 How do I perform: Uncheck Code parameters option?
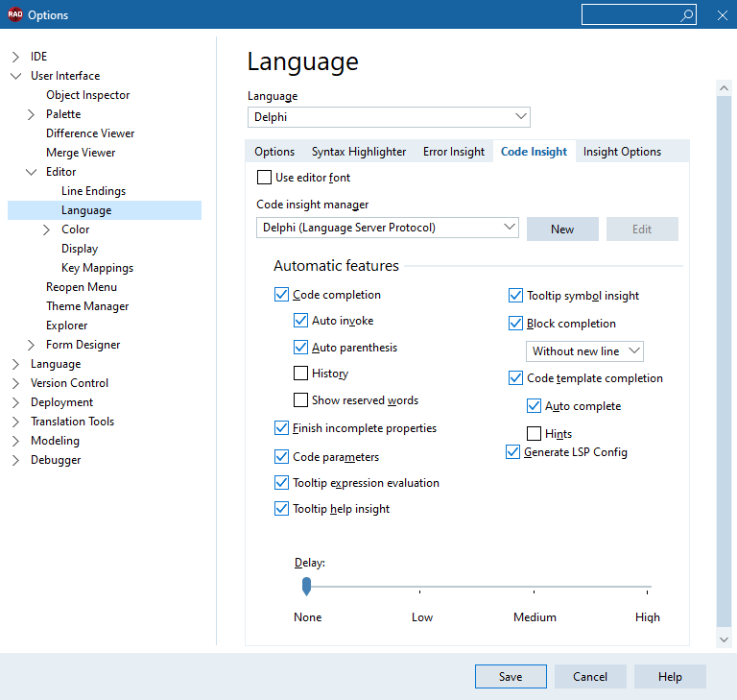281,456
